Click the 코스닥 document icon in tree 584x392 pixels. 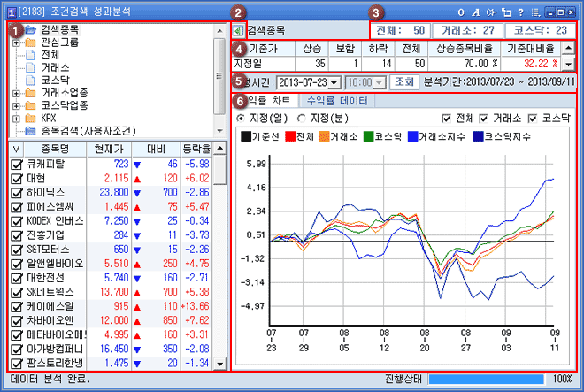[30, 80]
